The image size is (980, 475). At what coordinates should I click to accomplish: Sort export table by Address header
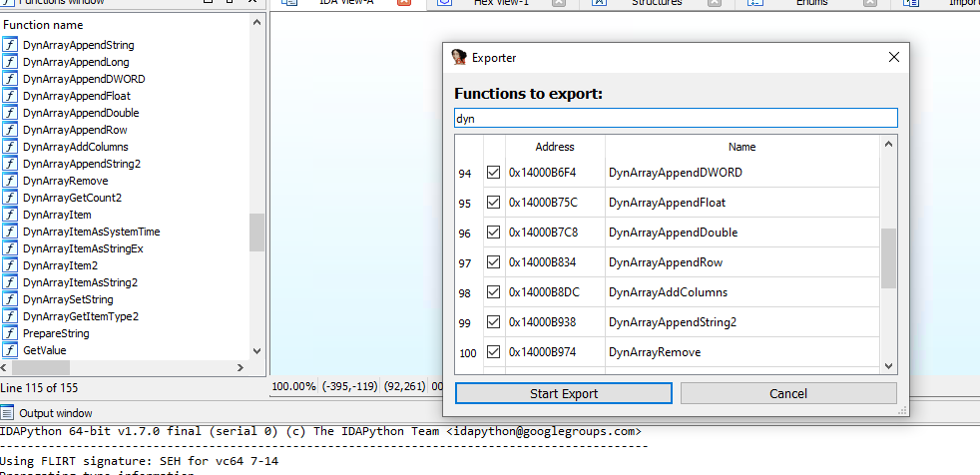tap(555, 147)
